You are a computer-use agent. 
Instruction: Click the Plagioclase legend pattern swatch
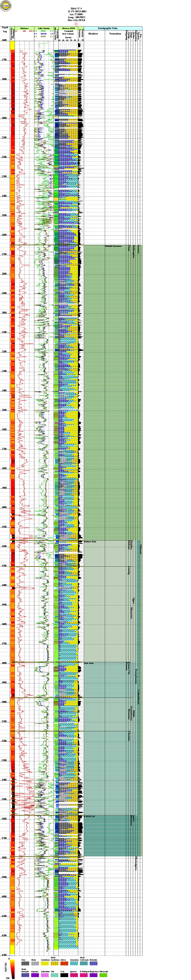93,976
